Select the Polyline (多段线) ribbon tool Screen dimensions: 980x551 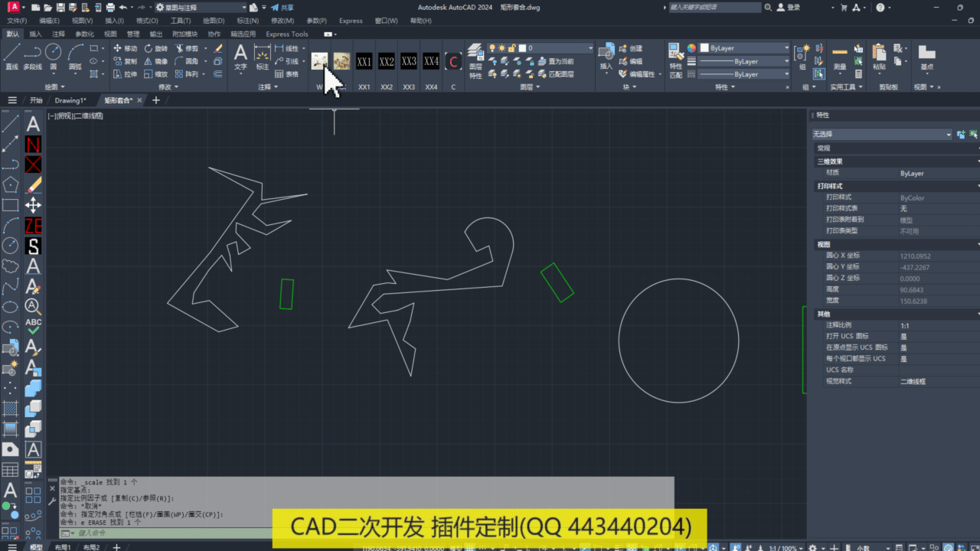32,57
